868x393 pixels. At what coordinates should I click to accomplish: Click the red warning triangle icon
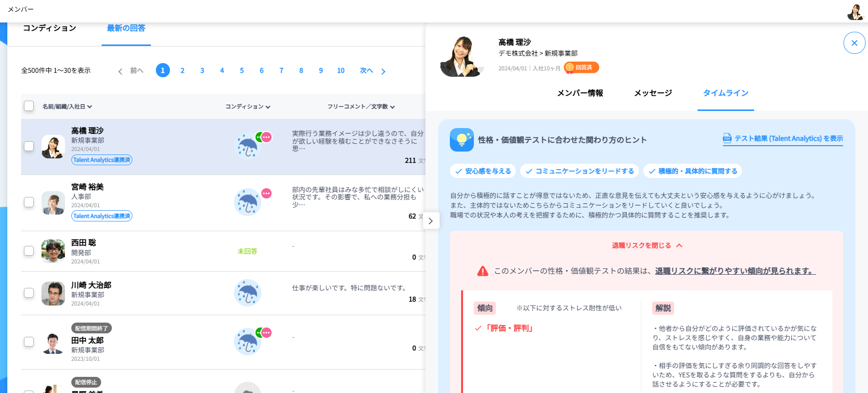tap(483, 271)
